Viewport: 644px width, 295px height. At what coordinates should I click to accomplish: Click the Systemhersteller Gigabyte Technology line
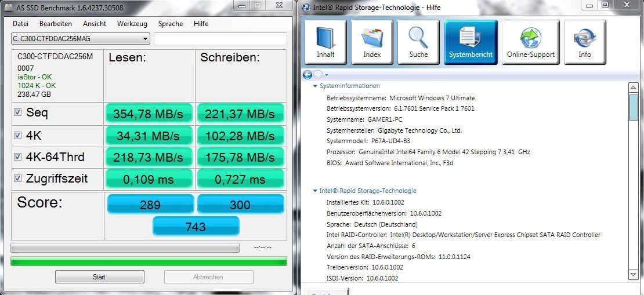(395, 130)
